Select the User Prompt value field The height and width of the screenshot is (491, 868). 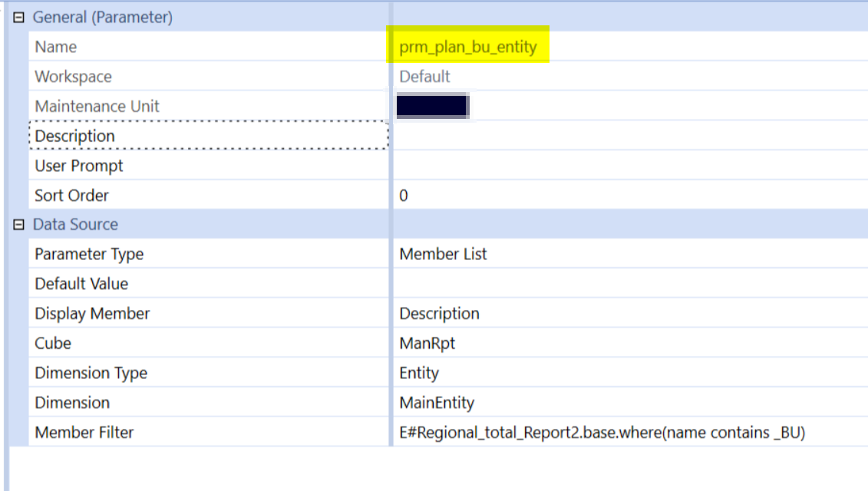(537, 166)
